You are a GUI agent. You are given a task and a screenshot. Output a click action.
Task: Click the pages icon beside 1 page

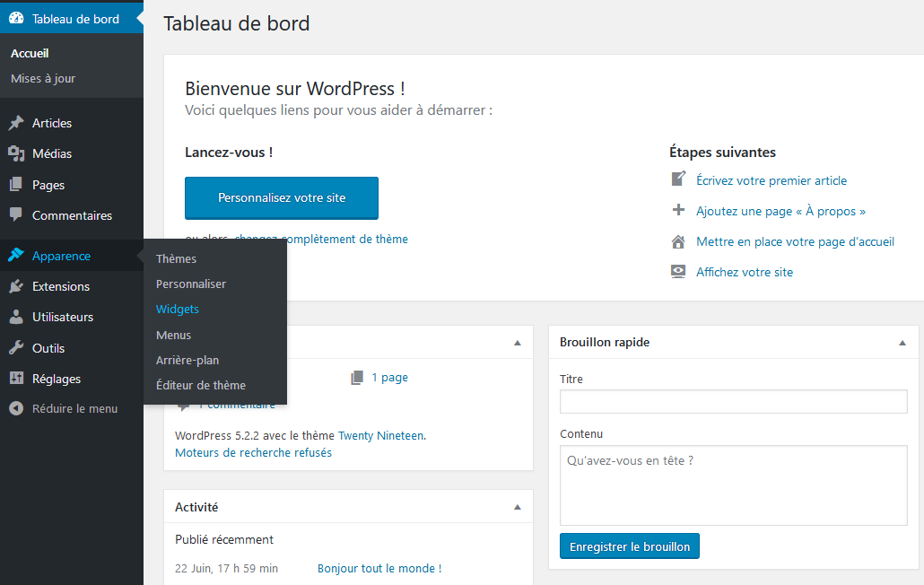tap(356, 378)
